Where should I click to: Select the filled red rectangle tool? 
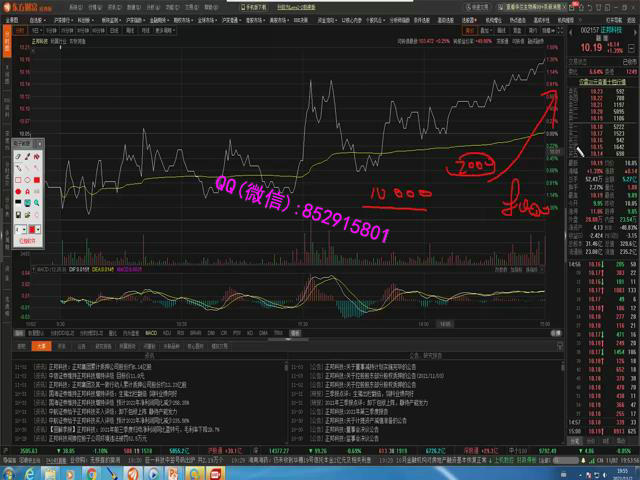coord(37,180)
